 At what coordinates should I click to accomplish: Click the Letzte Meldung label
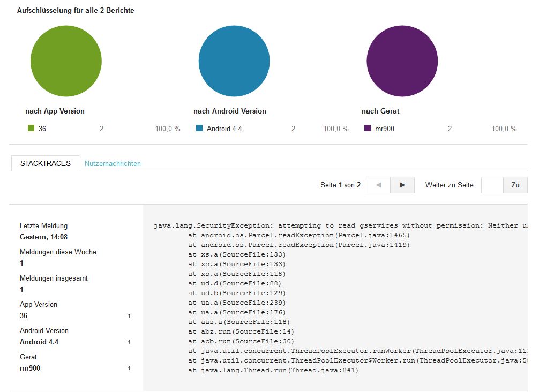click(43, 225)
